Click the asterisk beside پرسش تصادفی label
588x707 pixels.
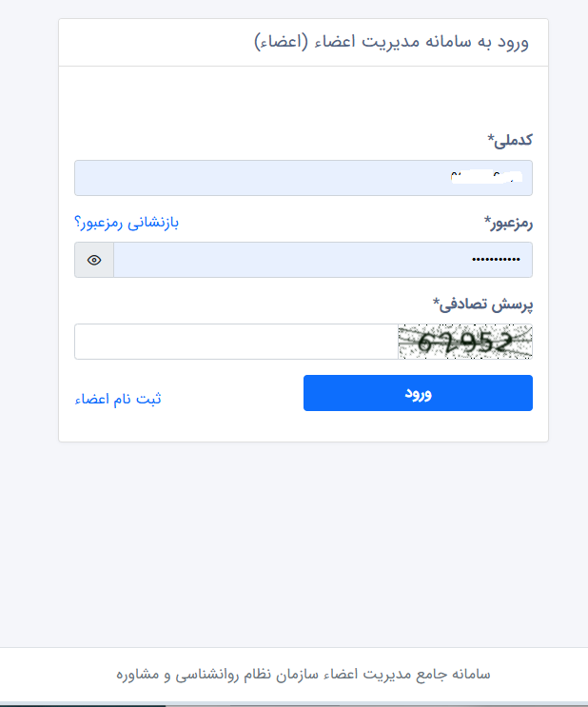(x=437, y=303)
